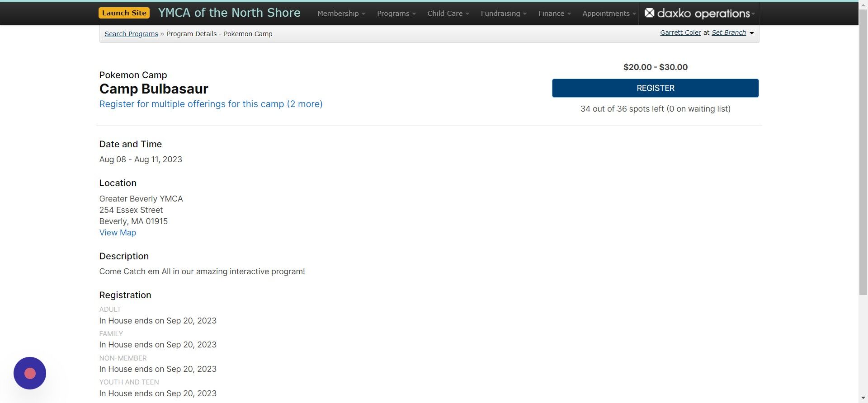Click the Program Details - Pokemon Camp breadcrumb
Viewport: 868px width, 403px height.
point(219,34)
